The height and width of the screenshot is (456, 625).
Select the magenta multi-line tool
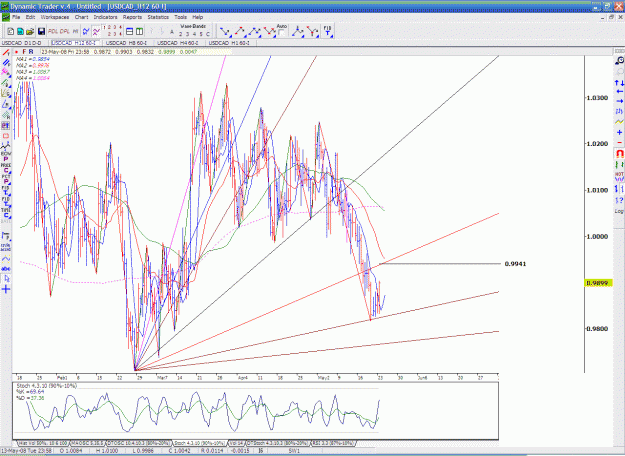tap(6, 72)
